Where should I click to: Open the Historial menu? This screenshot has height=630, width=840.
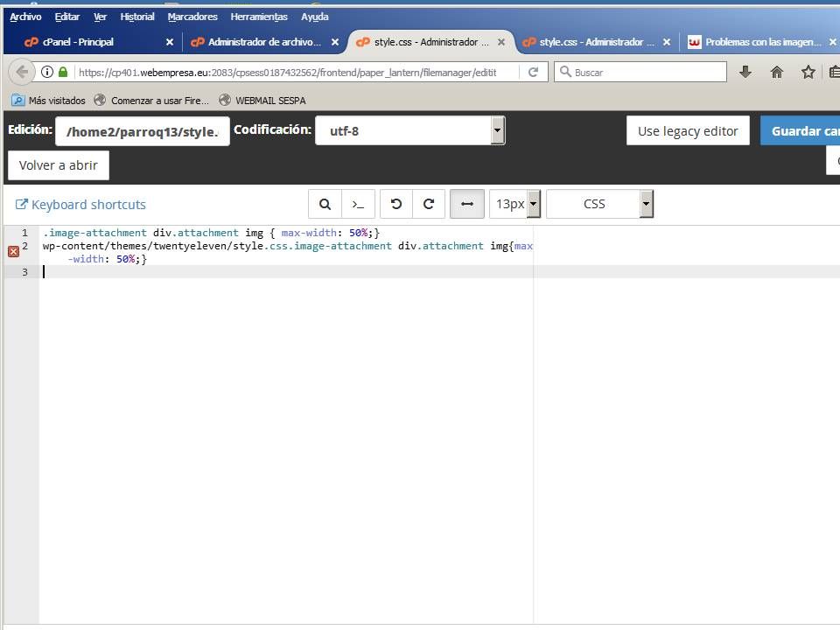[x=137, y=17]
